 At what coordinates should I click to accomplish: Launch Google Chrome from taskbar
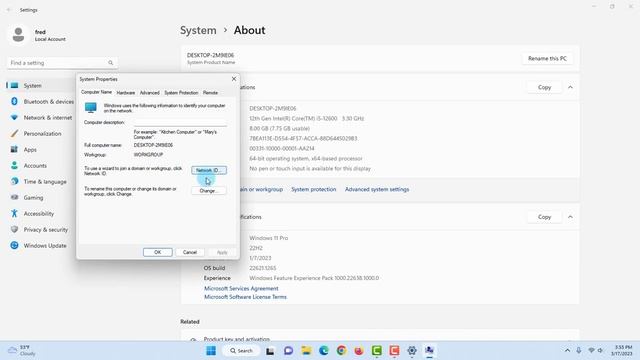pos(342,351)
